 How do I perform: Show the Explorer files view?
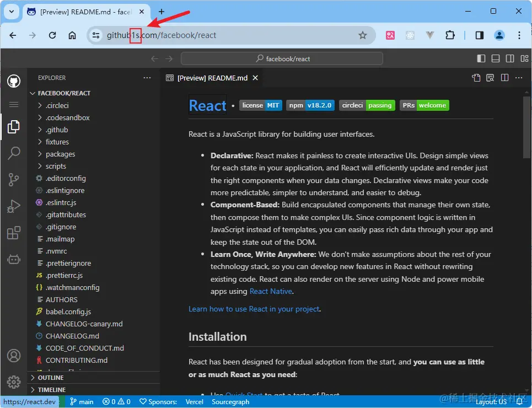pos(14,127)
